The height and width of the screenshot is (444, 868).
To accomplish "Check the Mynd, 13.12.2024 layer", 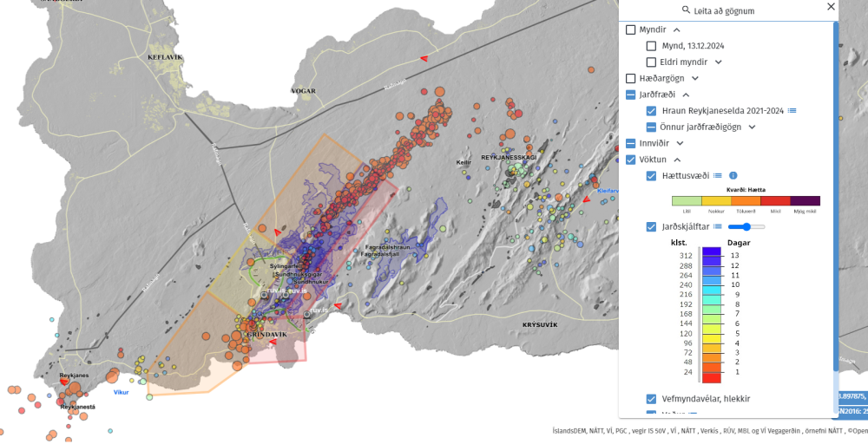I will (651, 46).
